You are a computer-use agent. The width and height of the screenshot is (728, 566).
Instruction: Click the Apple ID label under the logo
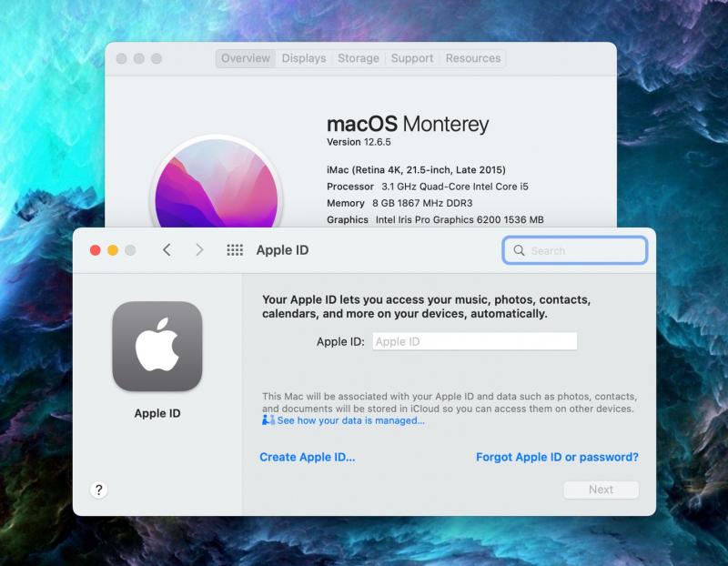tap(157, 413)
